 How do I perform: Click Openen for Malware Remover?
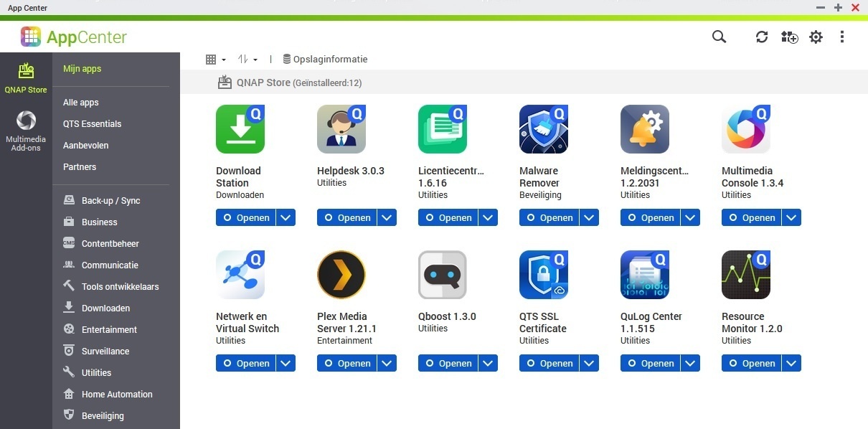click(x=549, y=217)
